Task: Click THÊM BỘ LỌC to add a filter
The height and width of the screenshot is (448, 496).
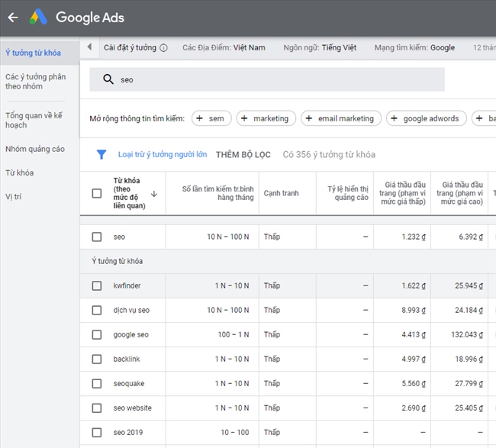Action: [x=243, y=155]
